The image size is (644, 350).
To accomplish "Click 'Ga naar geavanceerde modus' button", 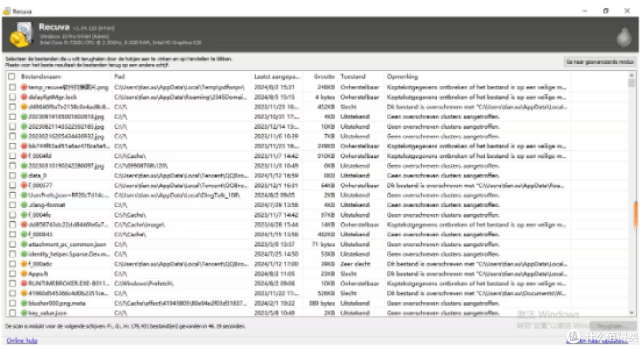I will (x=600, y=61).
